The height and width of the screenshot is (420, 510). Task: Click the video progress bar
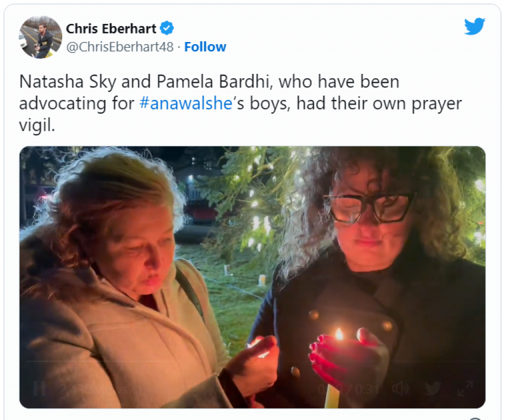[252, 362]
